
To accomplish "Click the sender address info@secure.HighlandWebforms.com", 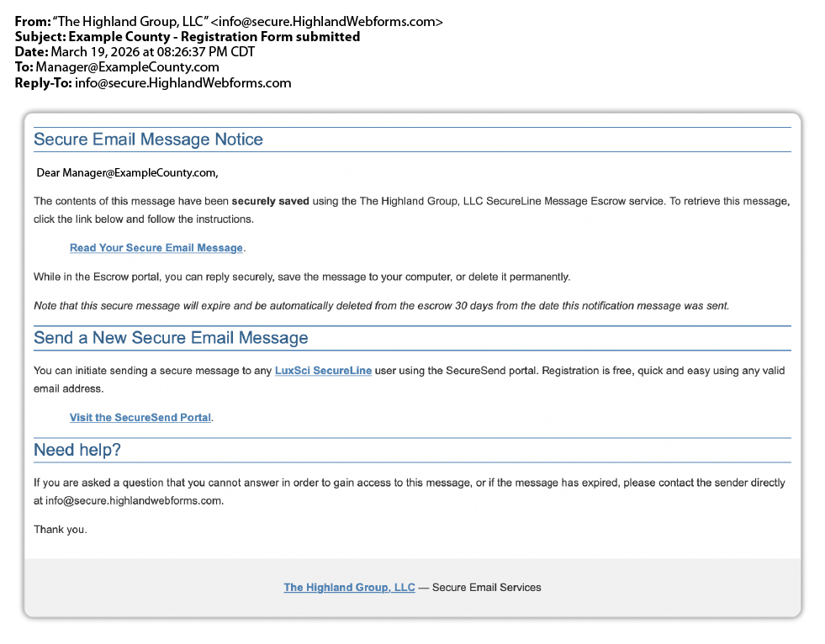I will click(x=326, y=22).
